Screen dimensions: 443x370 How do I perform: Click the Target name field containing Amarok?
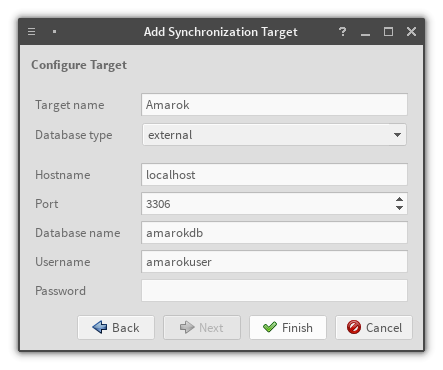click(274, 105)
